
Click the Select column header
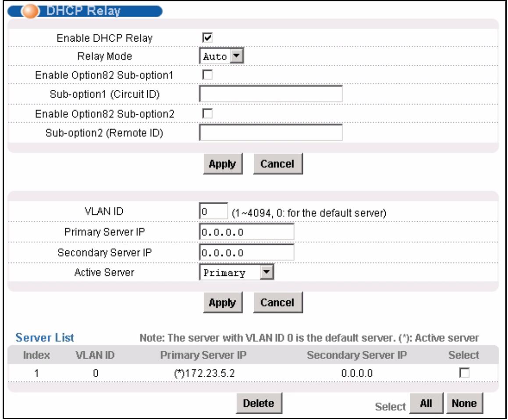coord(464,355)
